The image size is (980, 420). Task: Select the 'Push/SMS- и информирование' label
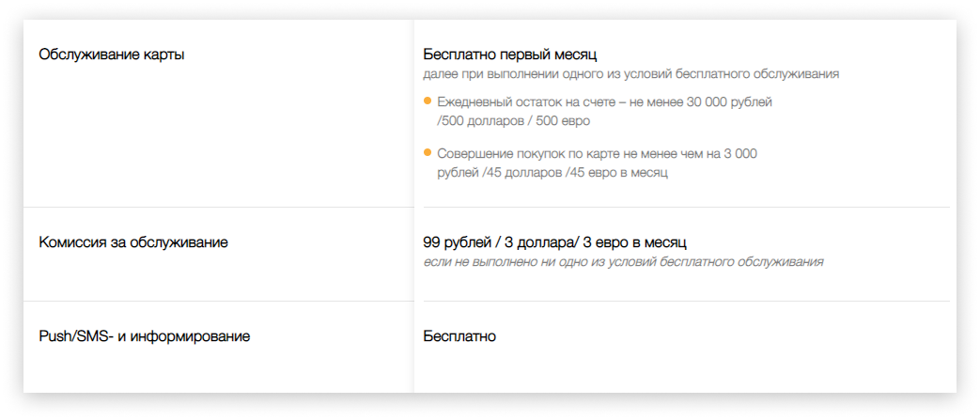point(145,337)
